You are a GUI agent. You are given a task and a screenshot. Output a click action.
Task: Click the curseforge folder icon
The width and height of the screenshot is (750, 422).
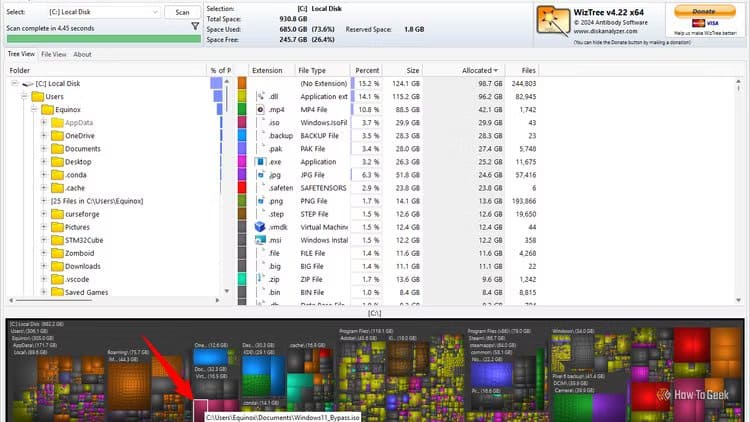(57, 214)
